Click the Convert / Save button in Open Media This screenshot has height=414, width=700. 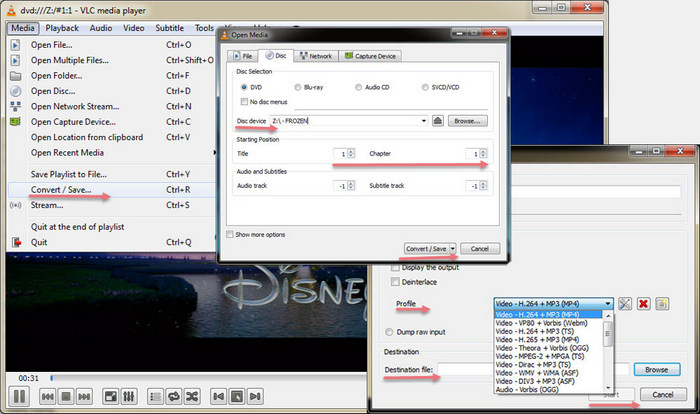click(426, 248)
